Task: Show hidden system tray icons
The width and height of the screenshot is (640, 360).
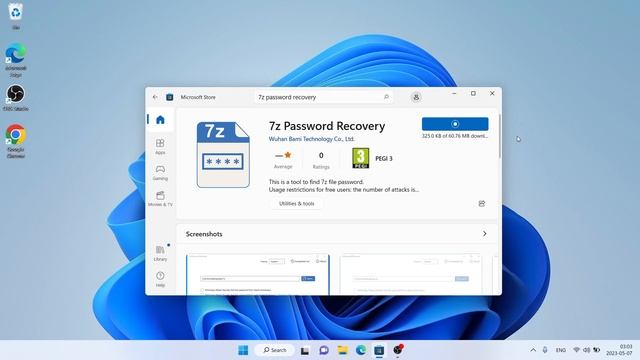Action: [x=533, y=350]
